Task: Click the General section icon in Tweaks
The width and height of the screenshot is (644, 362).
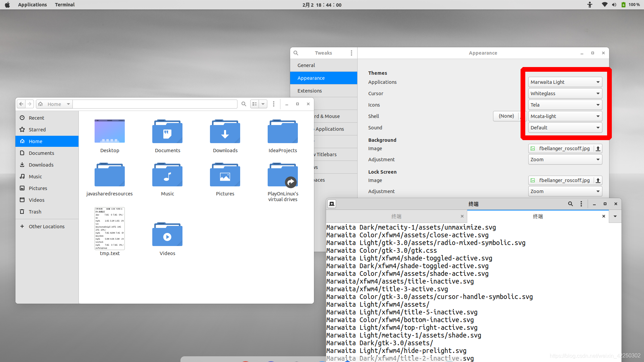Action: coord(306,65)
